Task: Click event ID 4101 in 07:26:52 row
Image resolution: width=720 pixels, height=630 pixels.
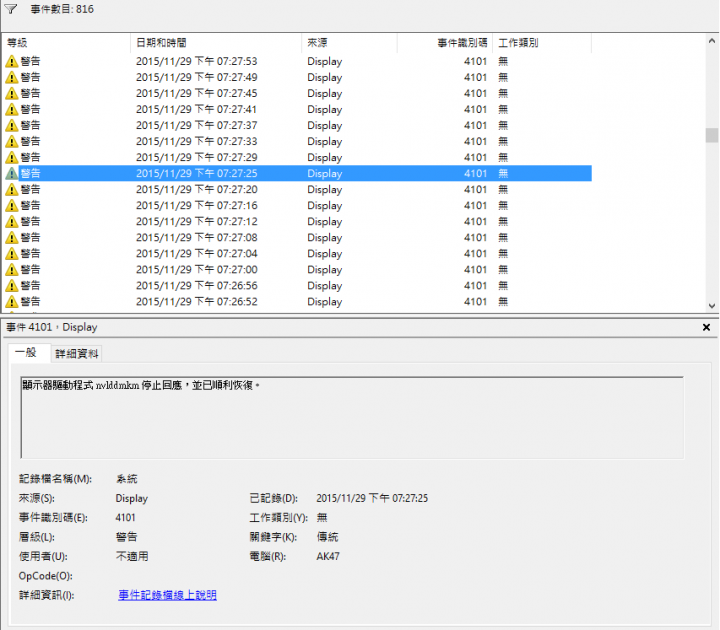Action: pos(475,302)
